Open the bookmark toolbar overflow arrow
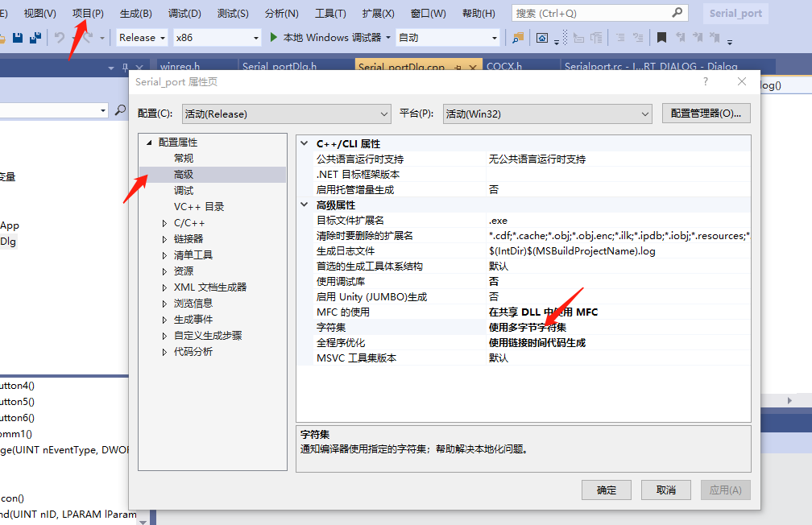The width and height of the screenshot is (812, 525). coord(730,41)
